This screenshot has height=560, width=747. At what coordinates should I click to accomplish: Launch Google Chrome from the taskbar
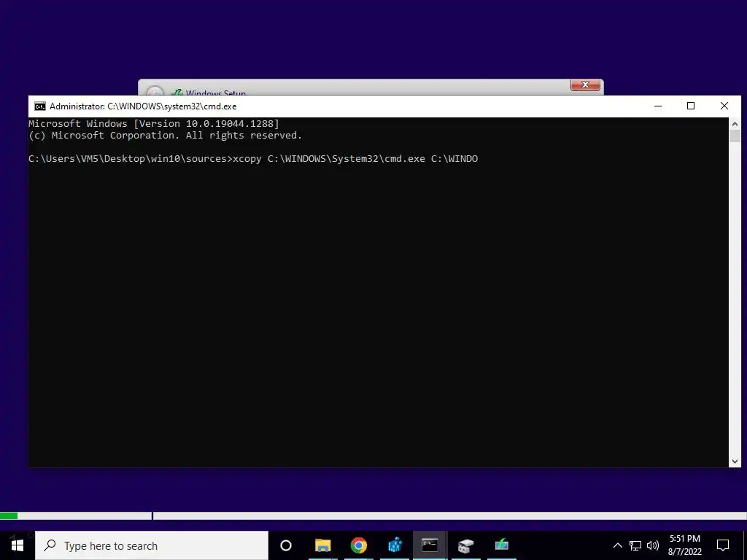359,545
